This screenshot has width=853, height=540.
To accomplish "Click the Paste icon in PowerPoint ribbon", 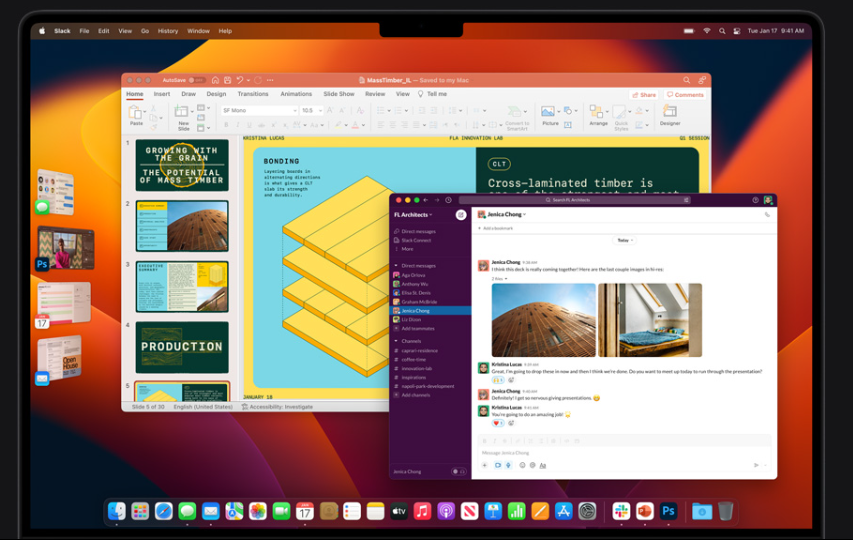I will (135, 113).
